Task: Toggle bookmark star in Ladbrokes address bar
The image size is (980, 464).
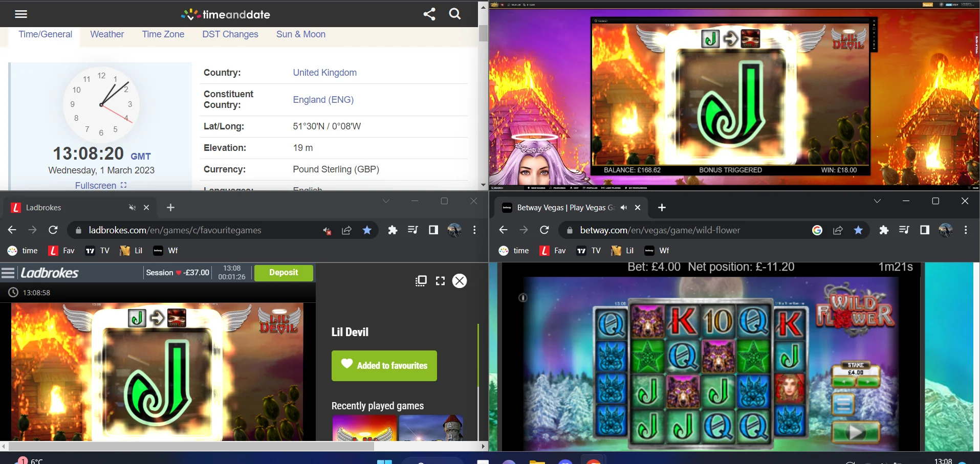Action: tap(367, 230)
